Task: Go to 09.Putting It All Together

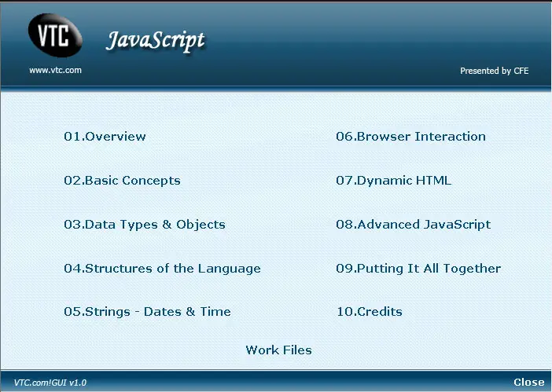Action: click(418, 269)
